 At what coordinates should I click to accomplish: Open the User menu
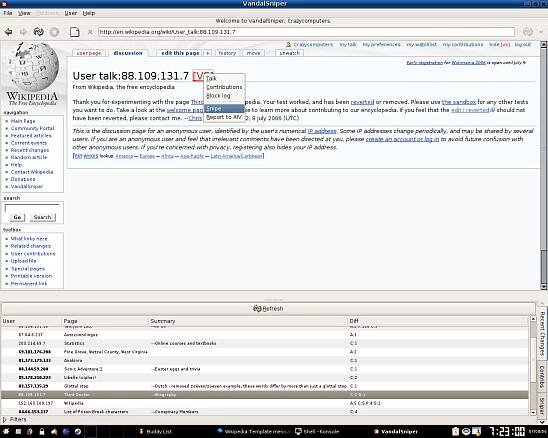tap(70, 13)
